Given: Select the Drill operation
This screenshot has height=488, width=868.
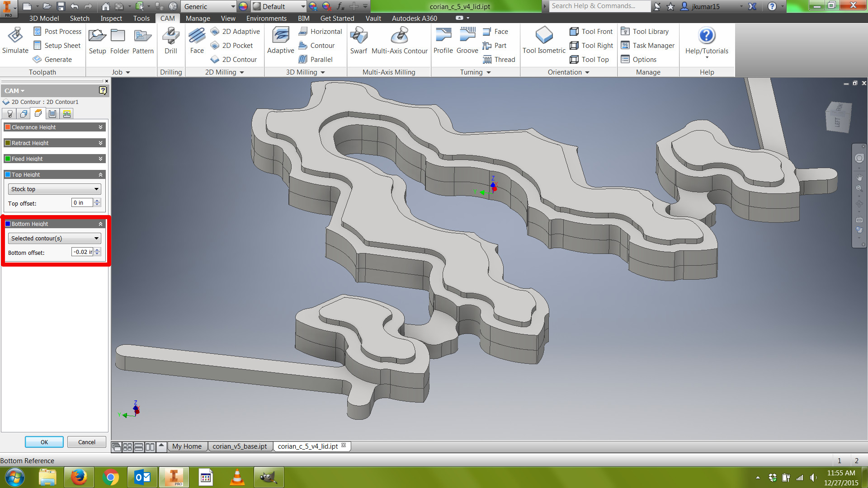Looking at the screenshot, I should (x=171, y=41).
